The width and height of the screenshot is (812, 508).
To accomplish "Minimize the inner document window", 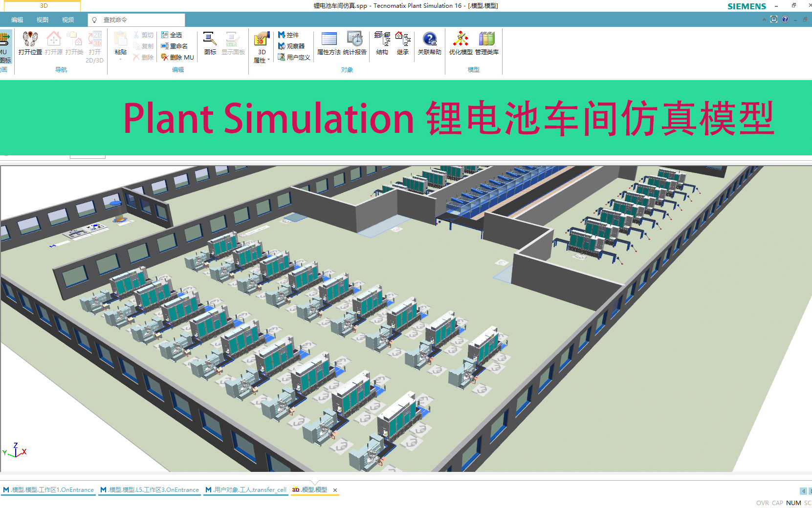I will (795, 20).
